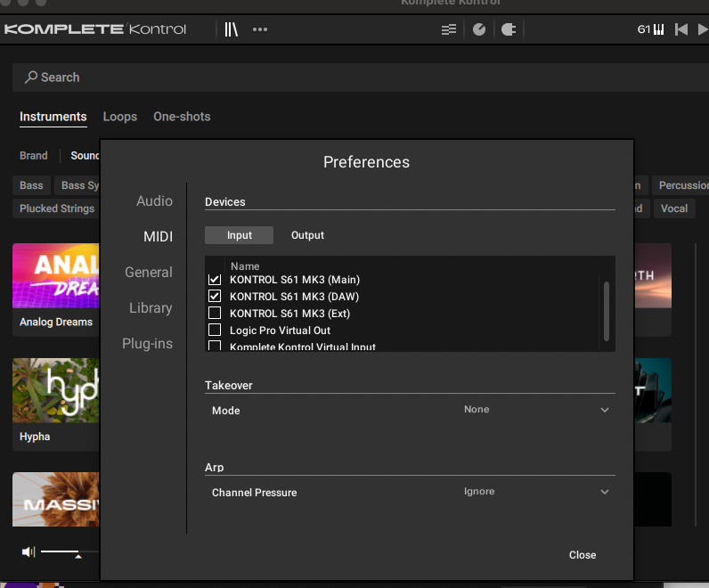This screenshot has height=588, width=709.
Task: Click the device list scrollbar
Action: coord(606,311)
